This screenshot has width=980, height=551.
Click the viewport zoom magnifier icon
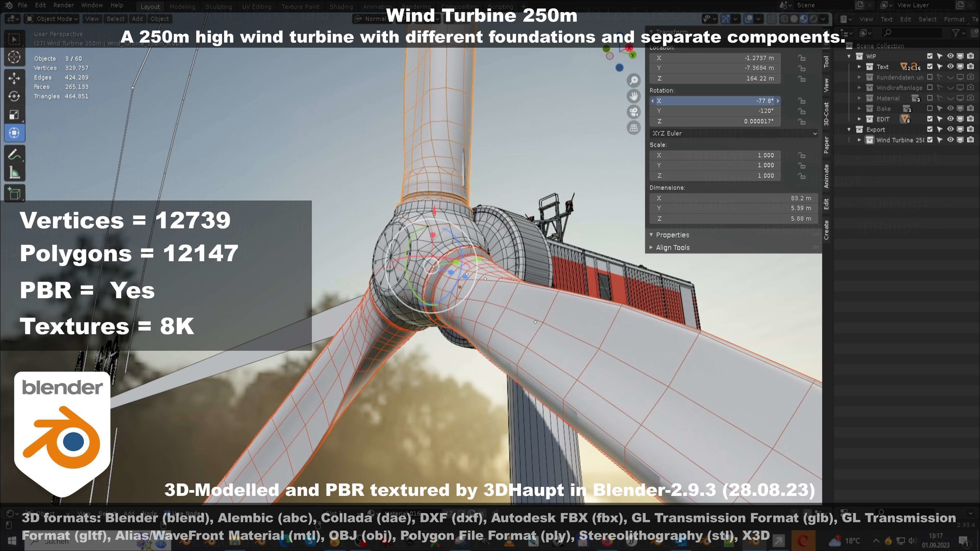coord(634,81)
